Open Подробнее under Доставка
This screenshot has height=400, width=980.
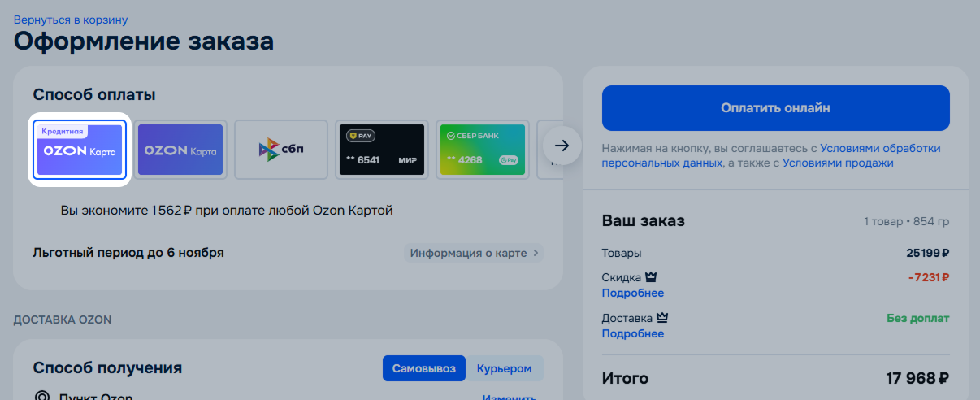[x=633, y=333]
